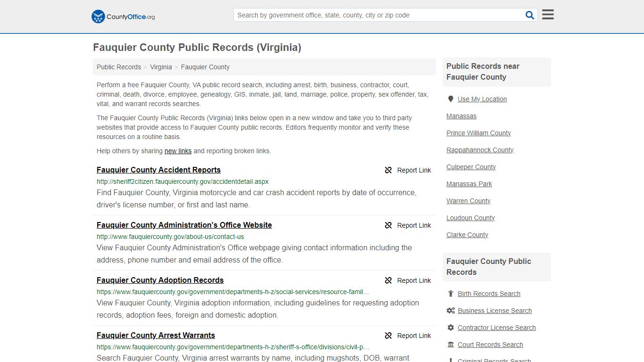This screenshot has width=644, height=362.
Task: Follow the new links hyperlink
Action: [178, 151]
